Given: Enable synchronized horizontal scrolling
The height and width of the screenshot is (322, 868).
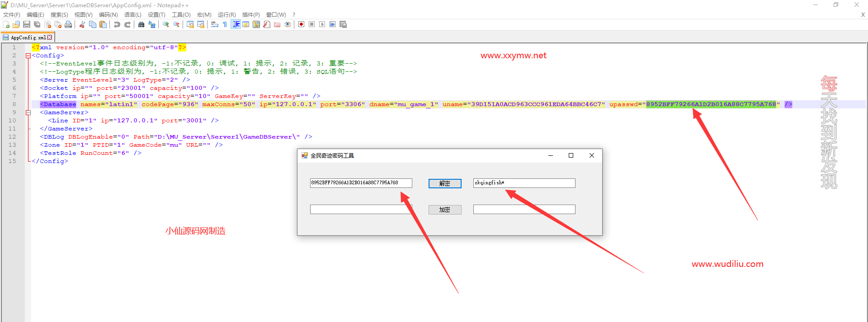Looking at the screenshot, I should (201, 24).
